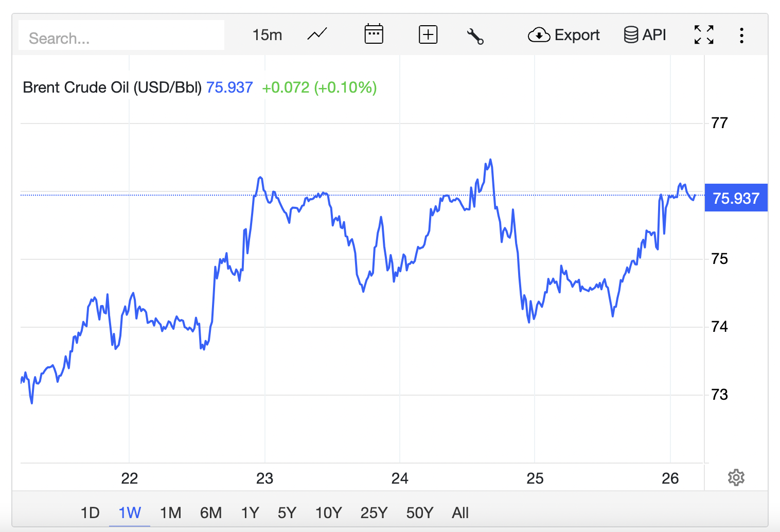Click the Search input field
Viewport: 780px width, 532px height.
point(121,35)
